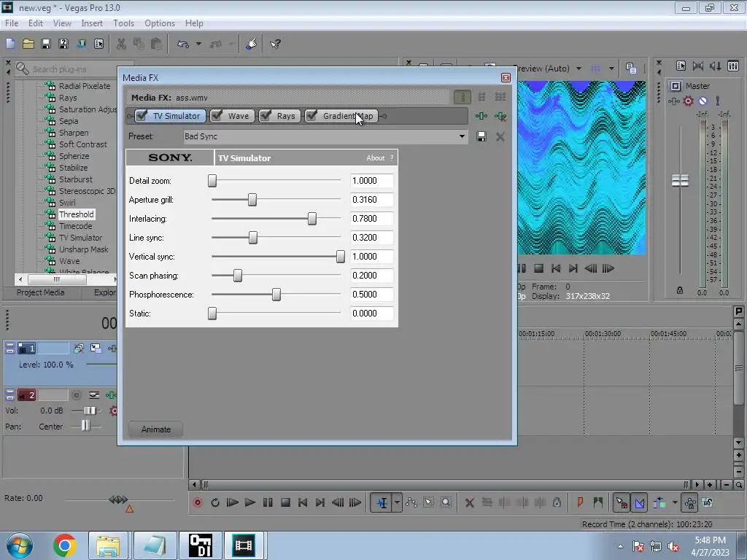The image size is (747, 560).
Task: Open the Edit tool dropdown arrow
Action: point(397,502)
